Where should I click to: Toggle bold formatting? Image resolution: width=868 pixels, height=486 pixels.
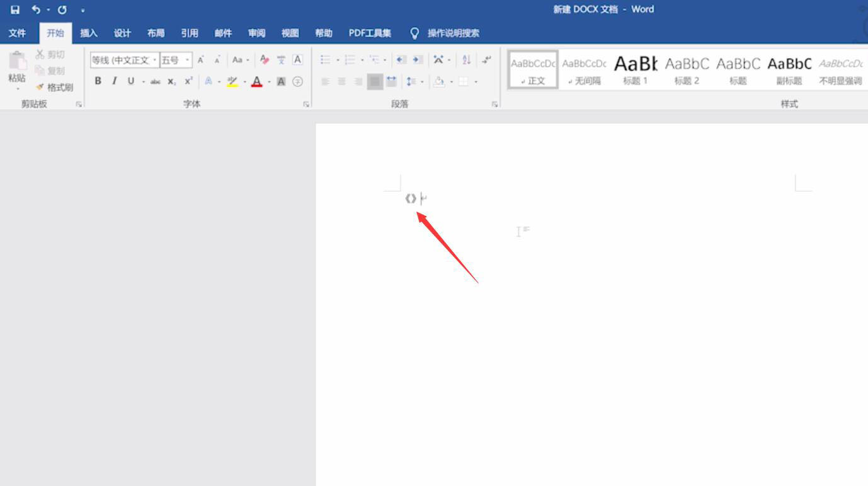[98, 81]
